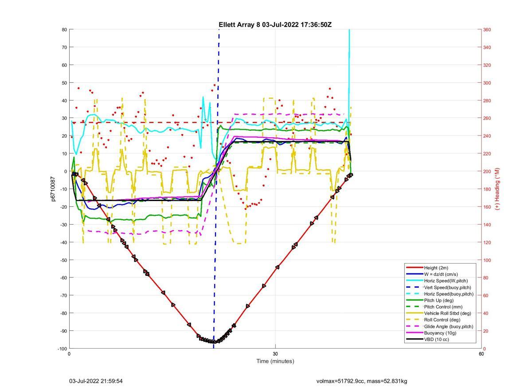
Task: Select legend entry "VBD (10 cc)"
Action: click(437, 340)
